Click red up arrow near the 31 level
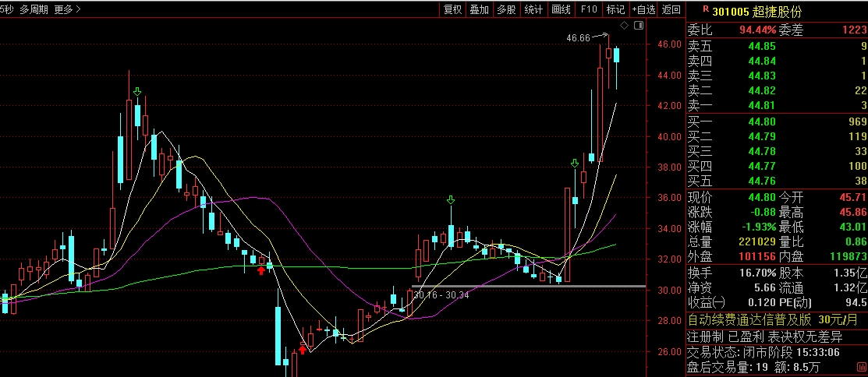The image size is (868, 377). coord(260,270)
